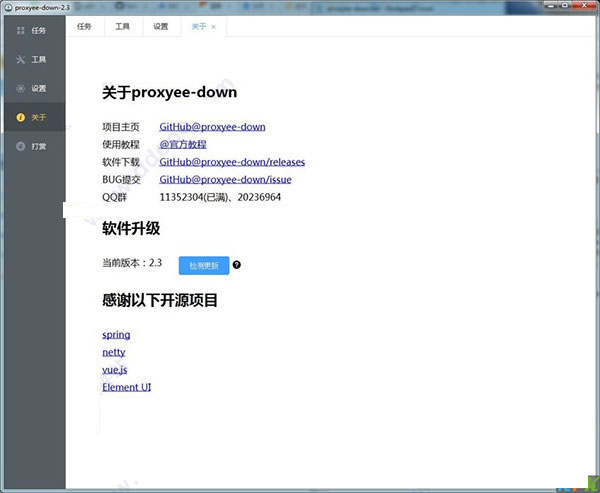This screenshot has height=493, width=600.
Task: Click the proxyee-down app icon in title bar
Action: coord(8,7)
